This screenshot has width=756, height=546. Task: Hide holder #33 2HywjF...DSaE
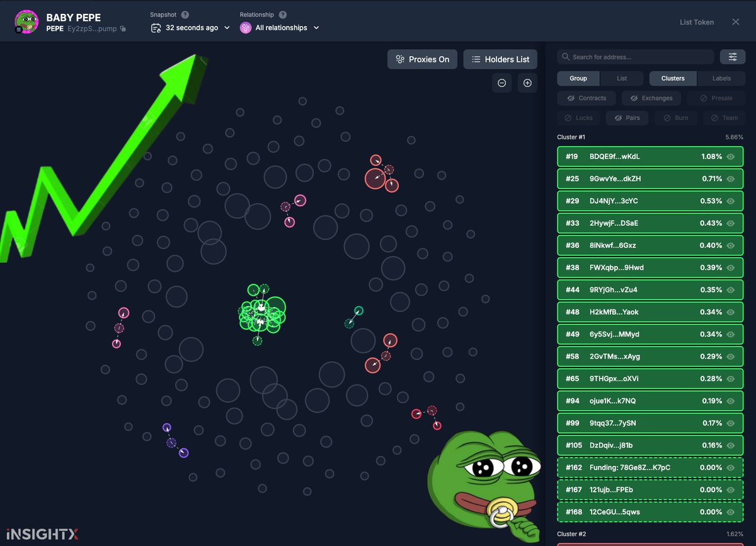(731, 223)
